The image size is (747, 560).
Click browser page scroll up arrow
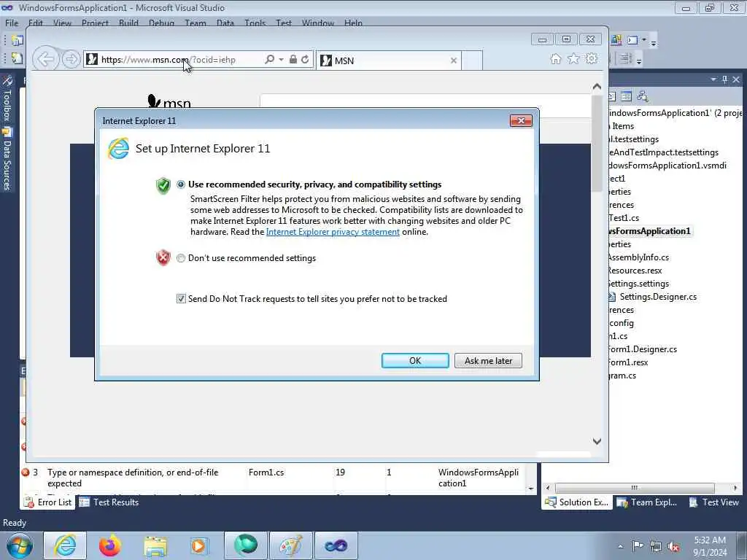point(597,87)
